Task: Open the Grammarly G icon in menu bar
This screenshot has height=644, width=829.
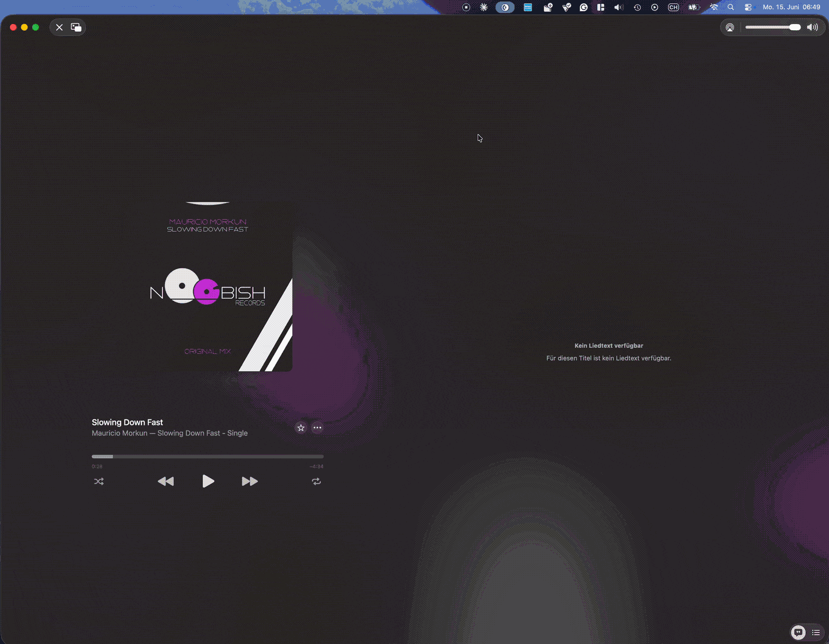Action: coord(584,7)
